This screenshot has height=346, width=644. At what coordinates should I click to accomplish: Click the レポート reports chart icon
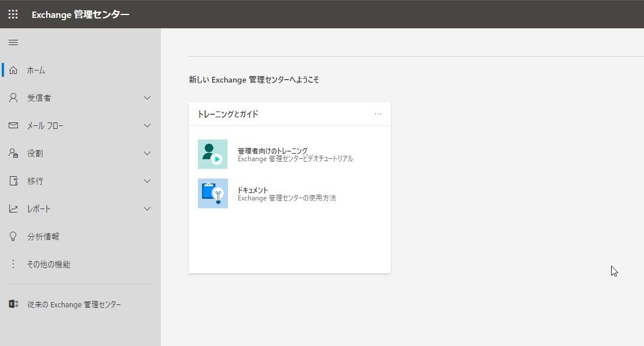pos(13,209)
